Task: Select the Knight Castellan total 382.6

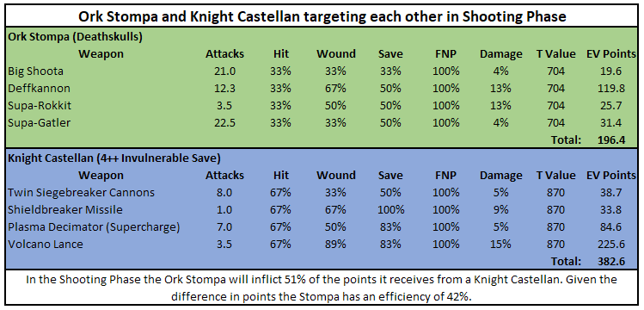Action: click(611, 262)
